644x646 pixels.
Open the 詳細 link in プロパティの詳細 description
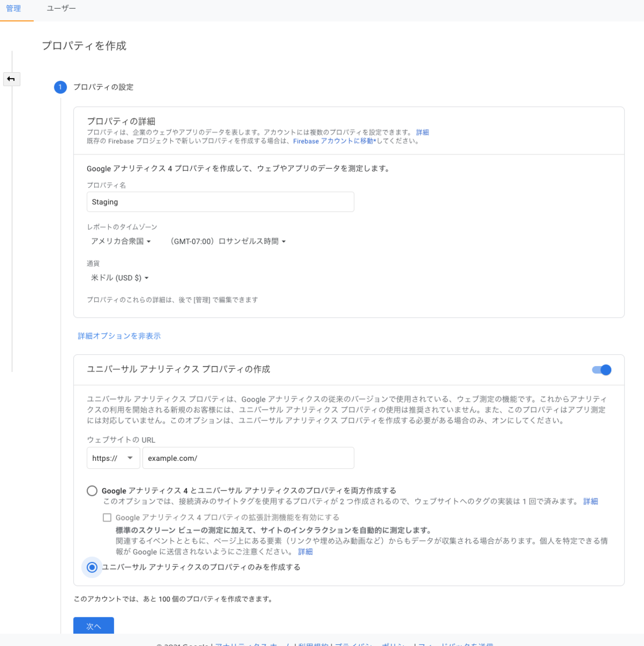click(x=423, y=132)
